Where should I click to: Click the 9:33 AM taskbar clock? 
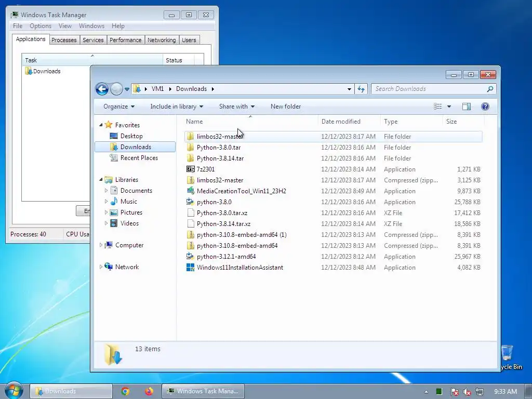(506, 392)
